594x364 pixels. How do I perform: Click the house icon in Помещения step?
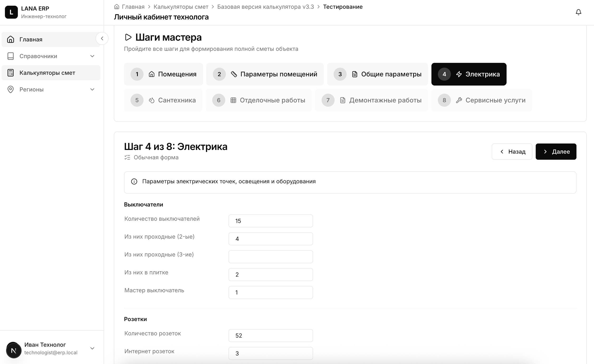tap(151, 74)
